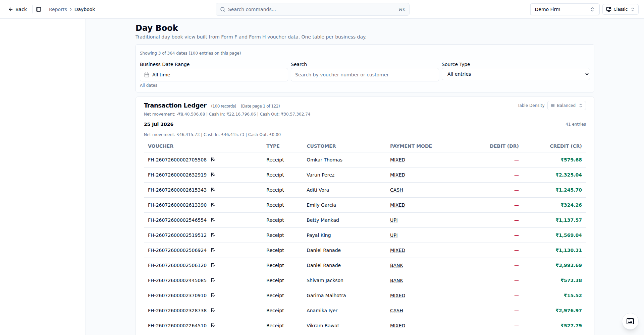The height and width of the screenshot is (335, 644).
Task: Click customer name Vikram Rawat
Action: (x=323, y=326)
